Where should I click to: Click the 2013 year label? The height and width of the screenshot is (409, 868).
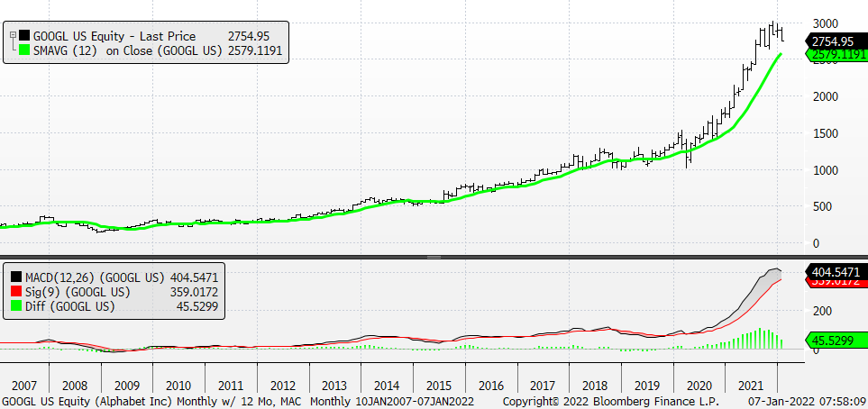[335, 386]
